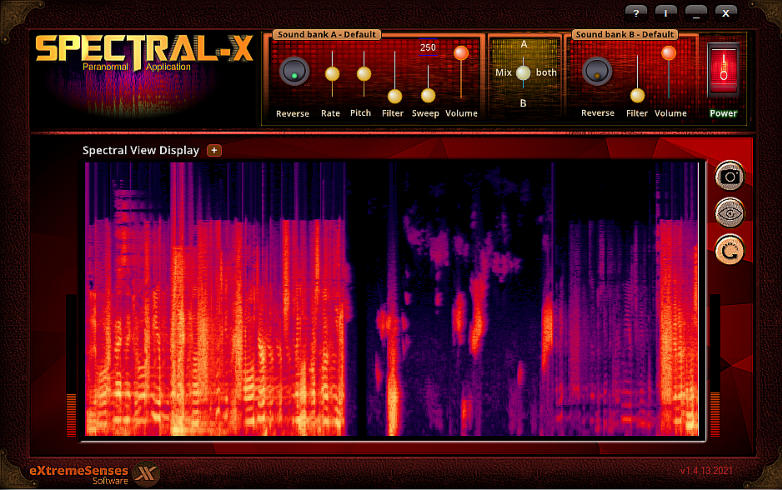Click the Sweep value 250 field

click(428, 47)
